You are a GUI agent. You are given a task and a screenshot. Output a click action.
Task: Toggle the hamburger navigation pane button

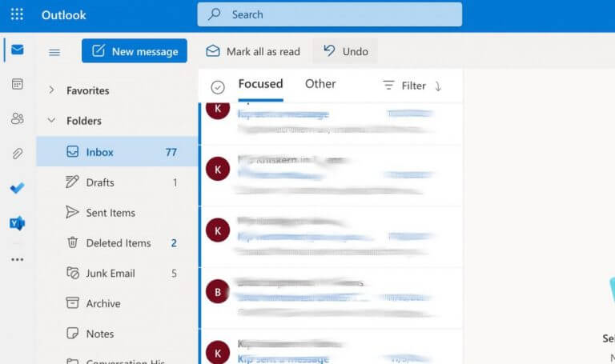(54, 52)
